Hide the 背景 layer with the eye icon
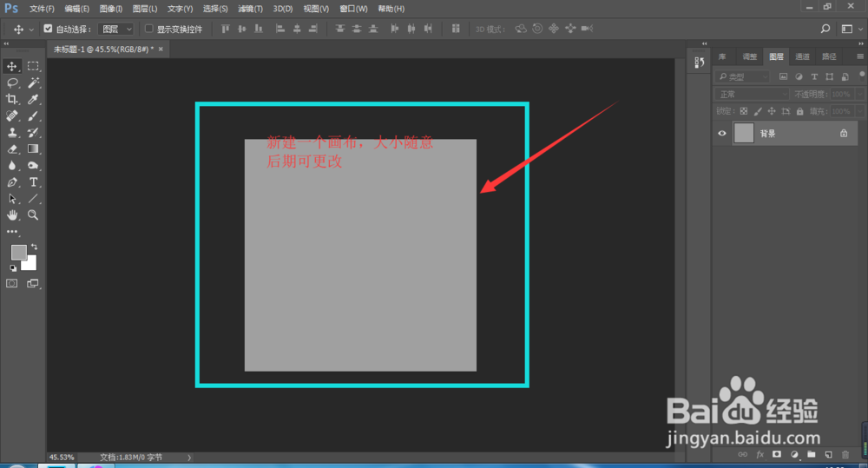868x468 pixels. point(722,134)
